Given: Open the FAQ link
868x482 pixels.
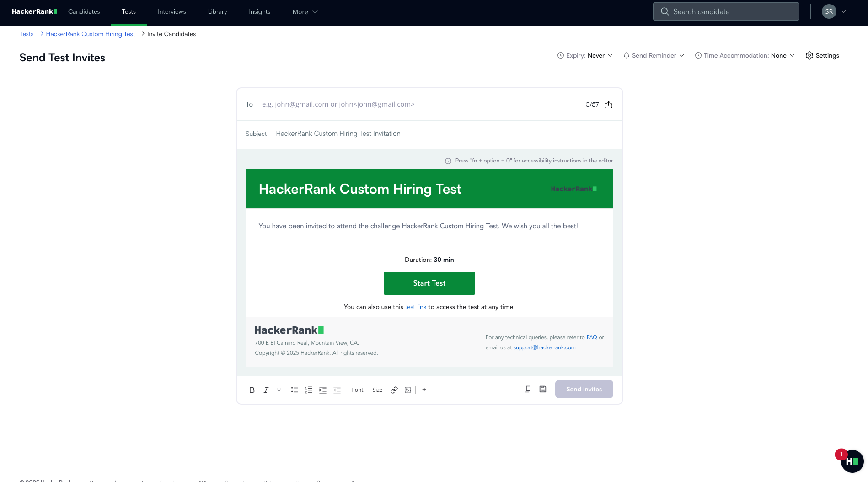Looking at the screenshot, I should click(x=592, y=337).
